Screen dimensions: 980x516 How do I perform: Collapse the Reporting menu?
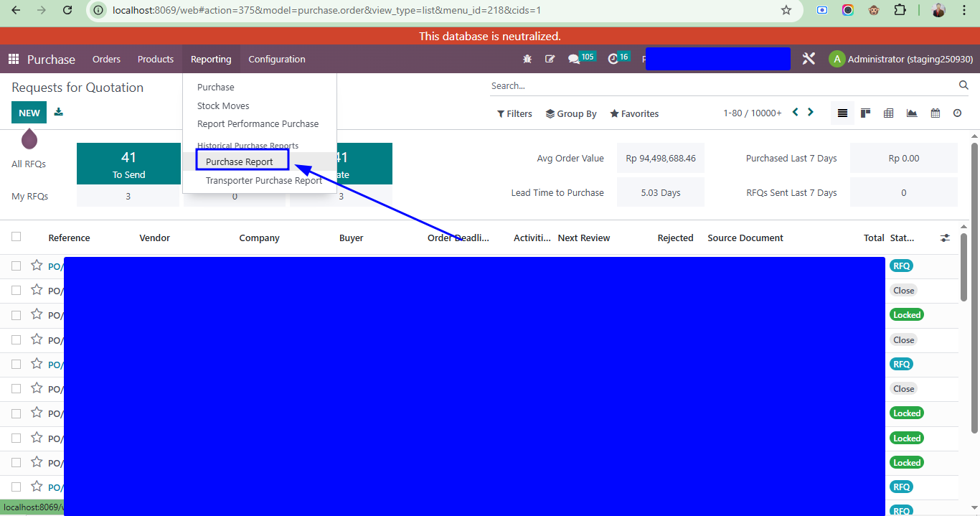coord(211,59)
